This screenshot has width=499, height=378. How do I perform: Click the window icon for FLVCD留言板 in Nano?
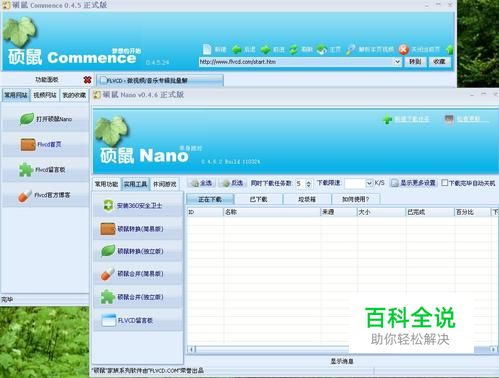click(109, 320)
